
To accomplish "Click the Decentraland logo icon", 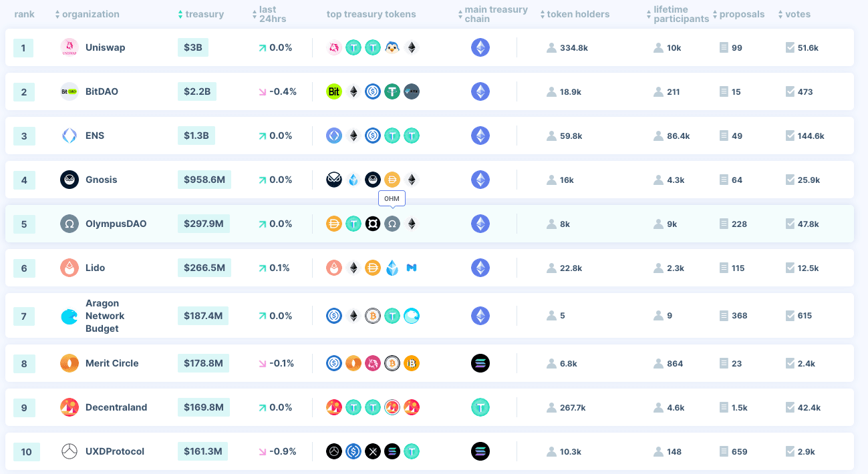I will 69,407.
